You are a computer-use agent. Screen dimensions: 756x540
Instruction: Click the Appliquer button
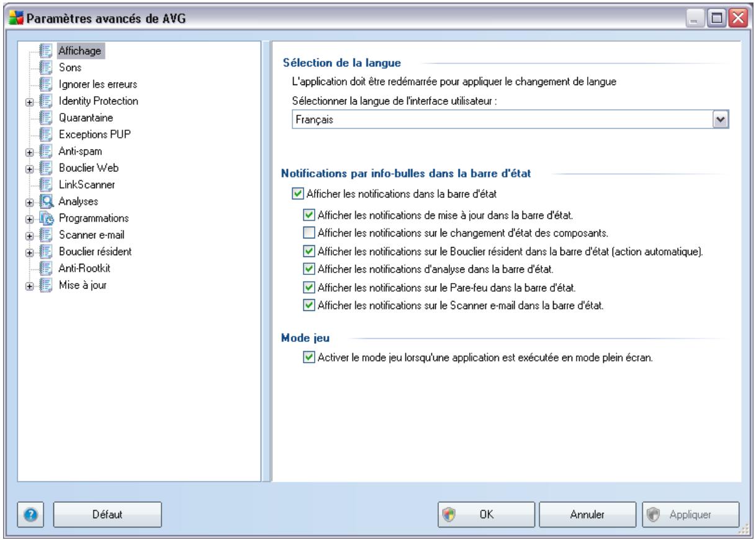690,515
